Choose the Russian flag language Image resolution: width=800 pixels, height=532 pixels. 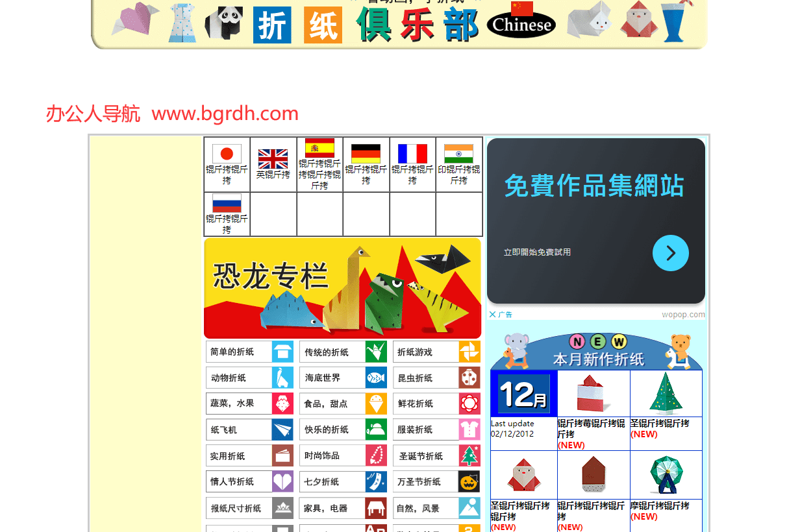(x=227, y=203)
